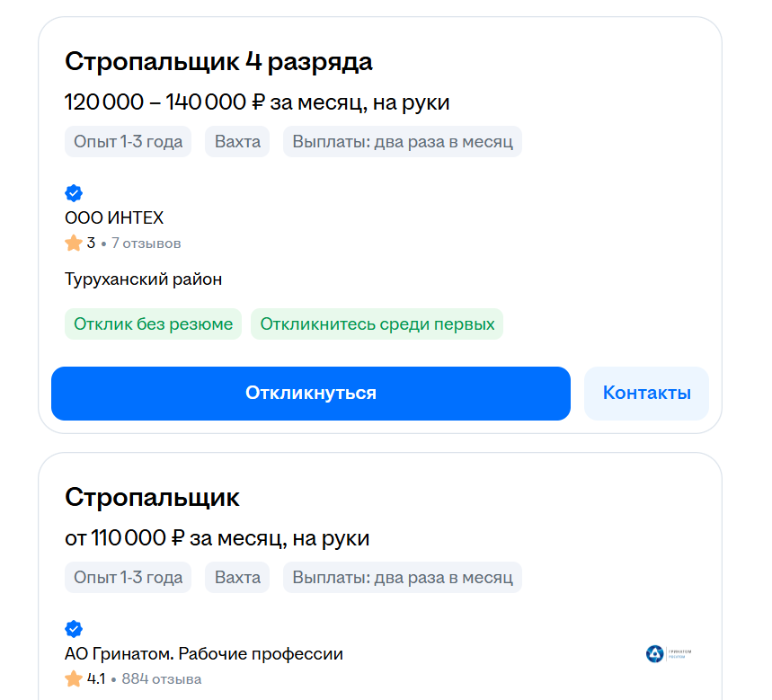The image size is (772, 700).
Task: Click the star rating icon for ООО ИНТЕХ
Action: (74, 243)
